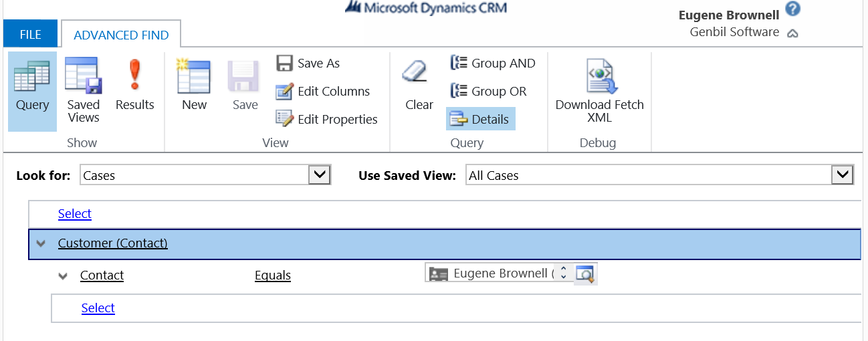Collapse ribbon with arrow beside Genbil Software
This screenshot has height=341, width=868.
coord(792,33)
